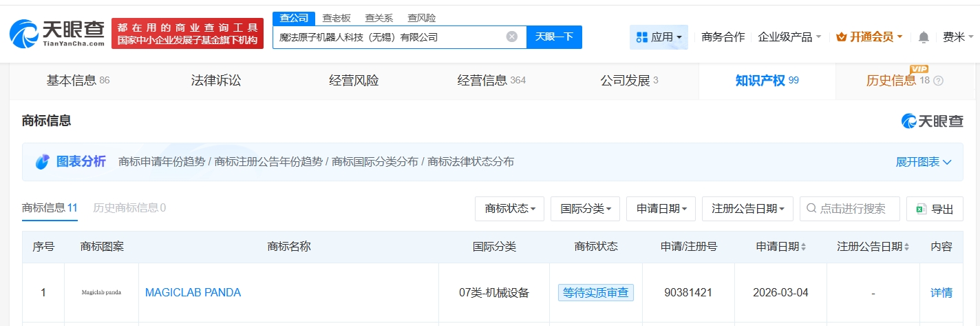Click the 图表分析 chart icon
Image resolution: width=980 pixels, height=326 pixels.
43,162
